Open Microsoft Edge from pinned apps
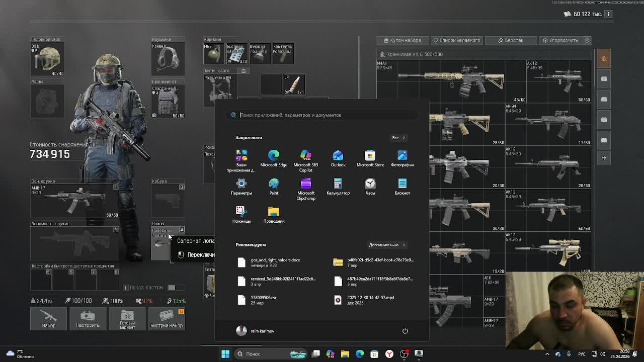This screenshot has width=644, height=362. click(274, 158)
